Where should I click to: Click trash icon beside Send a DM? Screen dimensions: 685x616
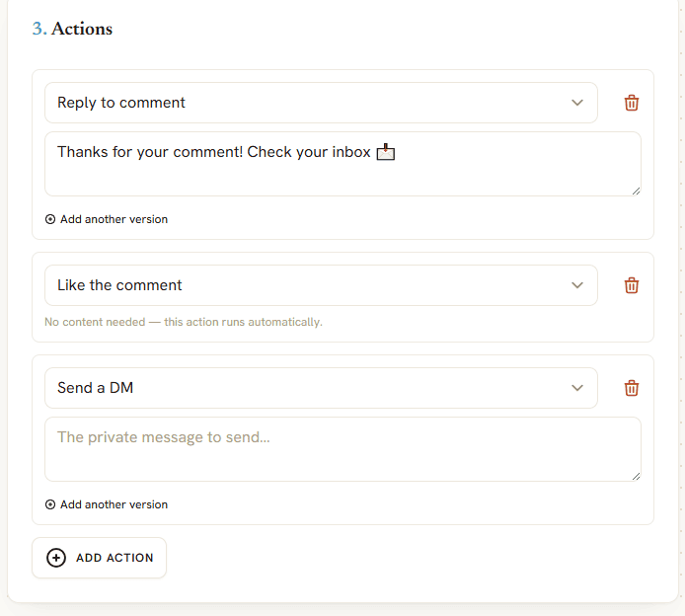click(632, 388)
